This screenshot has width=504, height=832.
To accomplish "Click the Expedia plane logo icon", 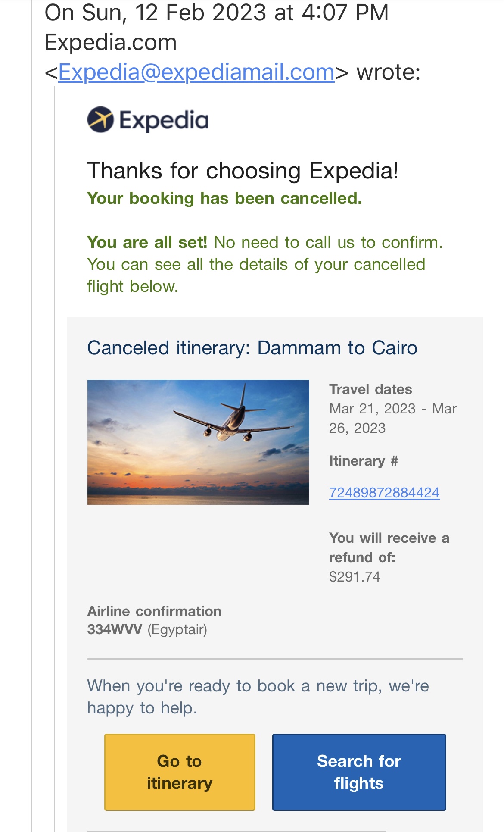I will [x=100, y=119].
